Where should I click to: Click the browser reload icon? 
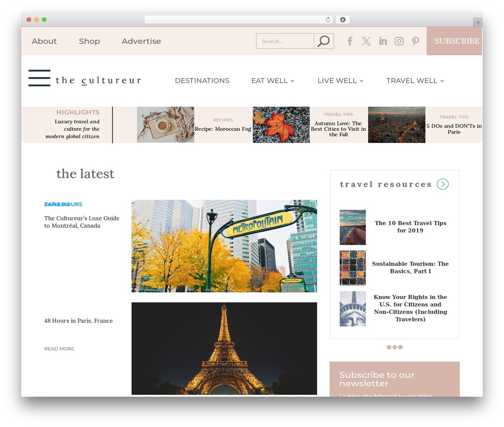coord(328,19)
